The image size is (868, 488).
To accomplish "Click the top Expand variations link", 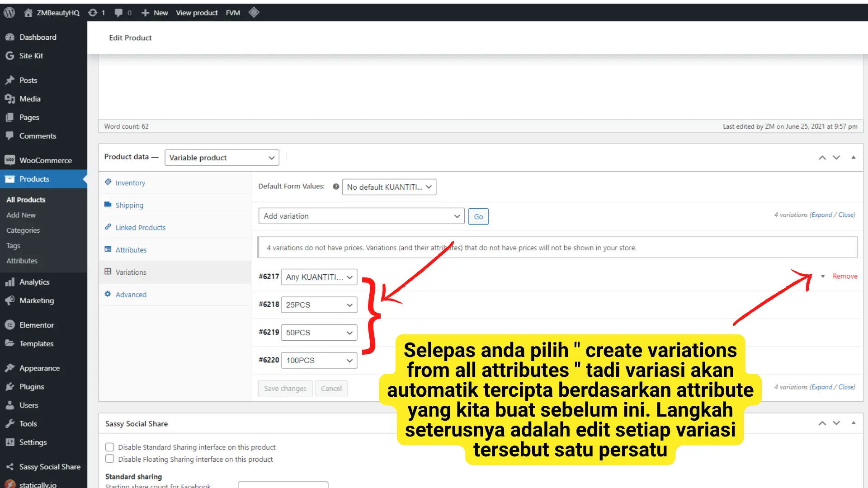I will pyautogui.click(x=821, y=215).
